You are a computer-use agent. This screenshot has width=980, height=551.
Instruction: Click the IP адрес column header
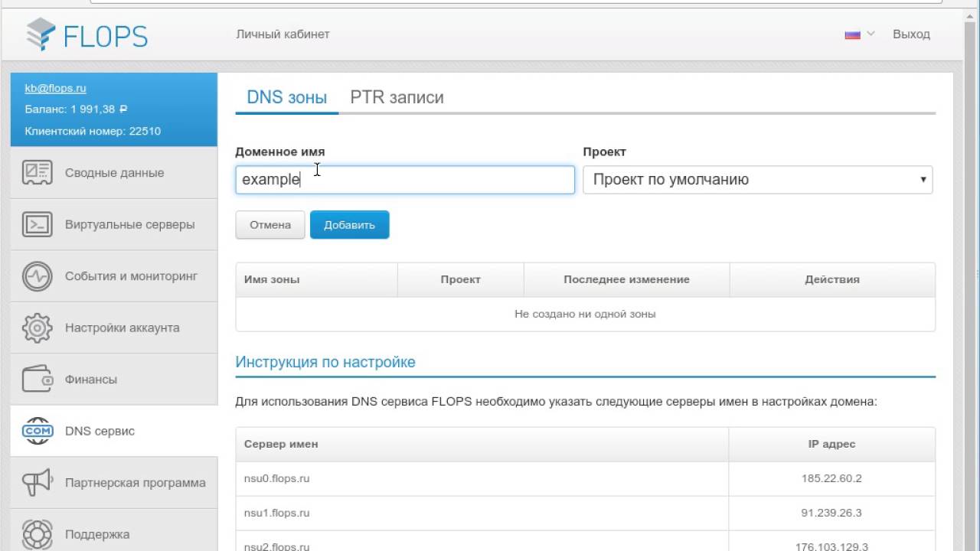(831, 444)
